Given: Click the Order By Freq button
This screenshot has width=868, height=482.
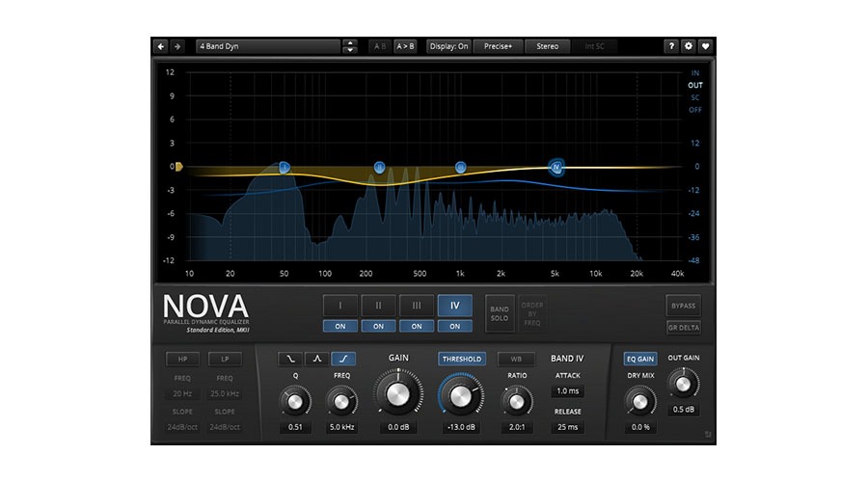Looking at the screenshot, I should pyautogui.click(x=532, y=313).
